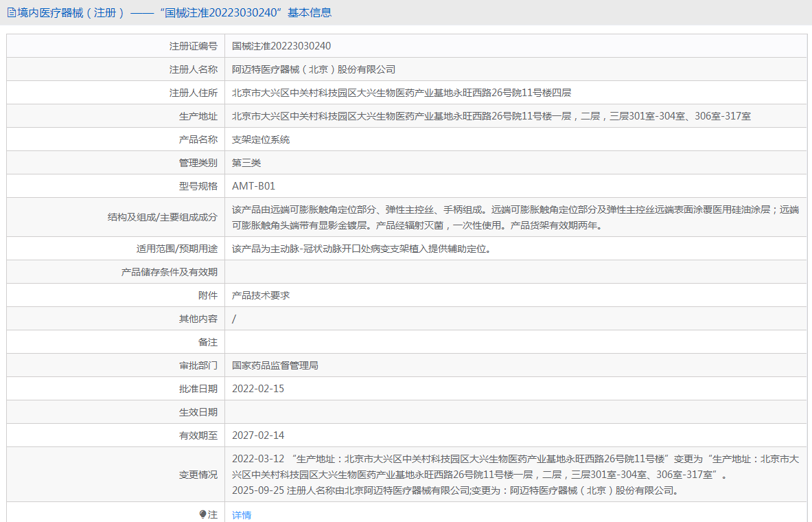Select the expiry date 2027-02-14
The height and width of the screenshot is (522, 812).
click(258, 435)
